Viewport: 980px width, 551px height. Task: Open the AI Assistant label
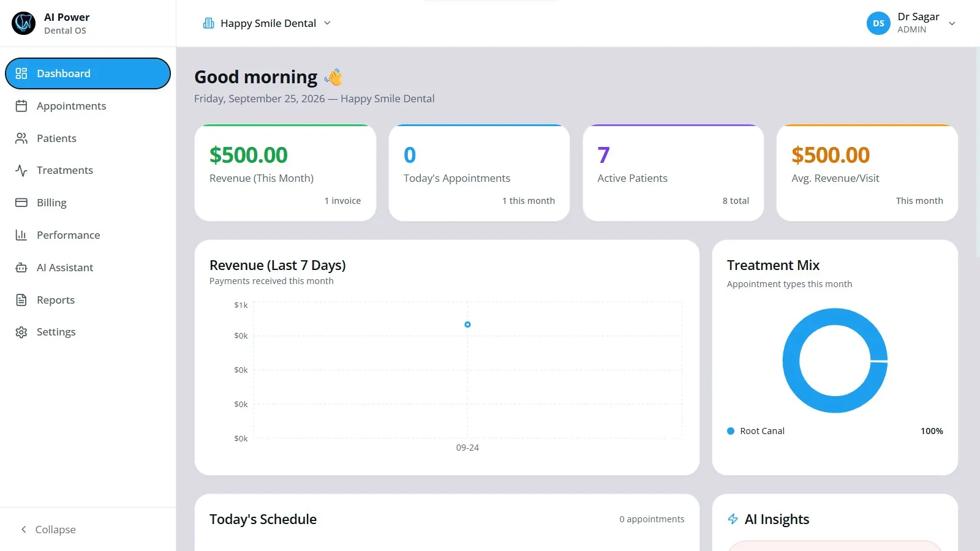tap(65, 268)
